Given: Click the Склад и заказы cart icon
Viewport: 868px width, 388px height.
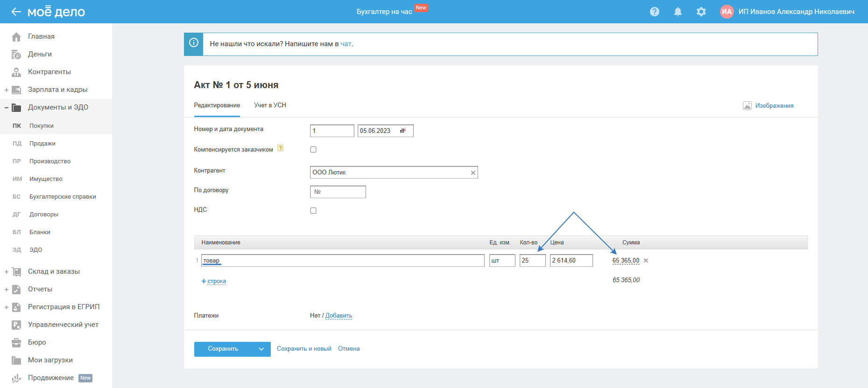Looking at the screenshot, I should [16, 271].
